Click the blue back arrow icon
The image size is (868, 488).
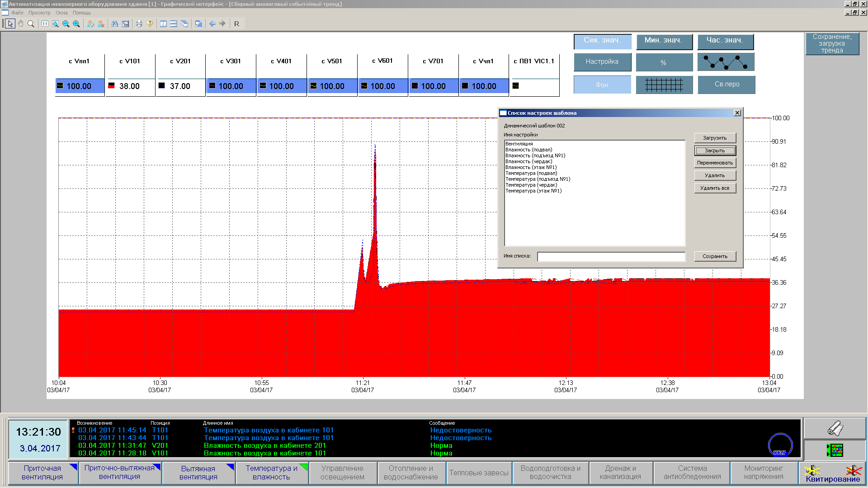click(212, 24)
